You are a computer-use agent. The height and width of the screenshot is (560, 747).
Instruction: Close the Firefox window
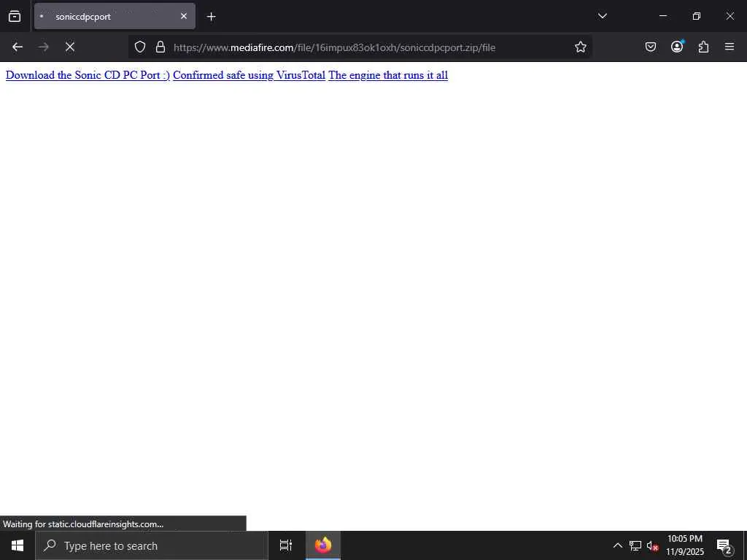[x=729, y=16]
